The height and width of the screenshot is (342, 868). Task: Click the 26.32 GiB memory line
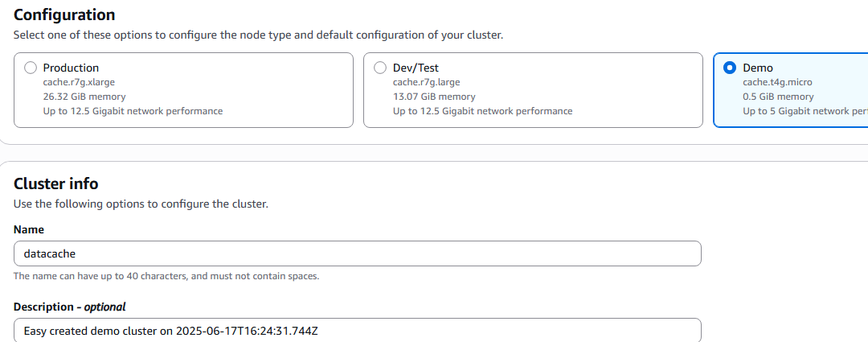(x=84, y=97)
